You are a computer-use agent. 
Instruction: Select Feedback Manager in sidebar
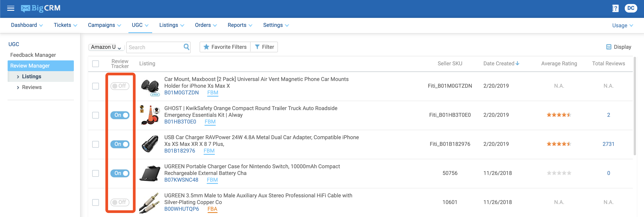pyautogui.click(x=33, y=55)
